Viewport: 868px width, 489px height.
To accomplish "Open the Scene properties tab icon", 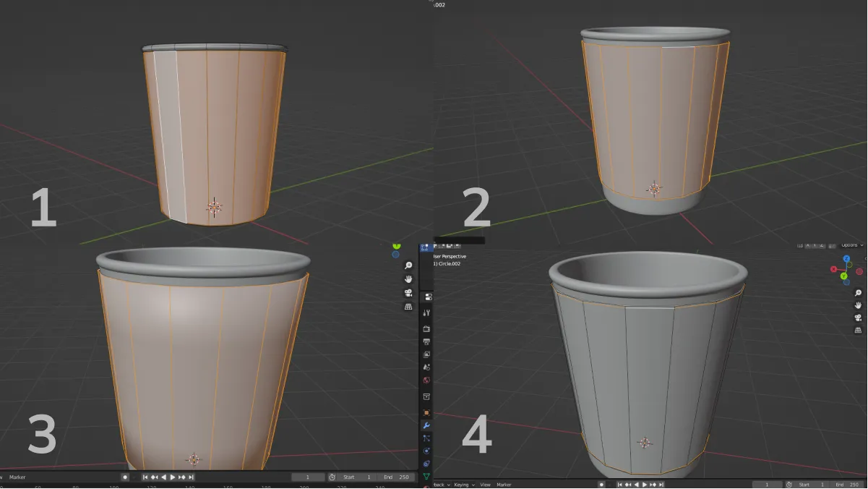I will pyautogui.click(x=426, y=367).
